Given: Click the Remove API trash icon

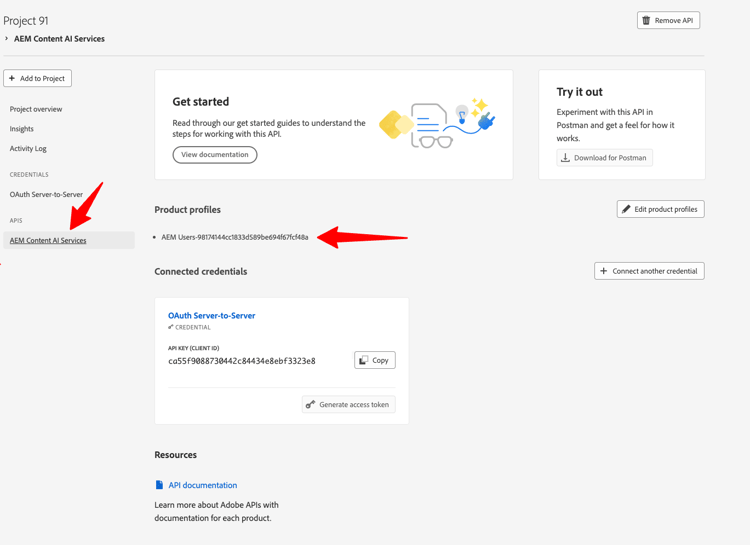Looking at the screenshot, I should [646, 20].
